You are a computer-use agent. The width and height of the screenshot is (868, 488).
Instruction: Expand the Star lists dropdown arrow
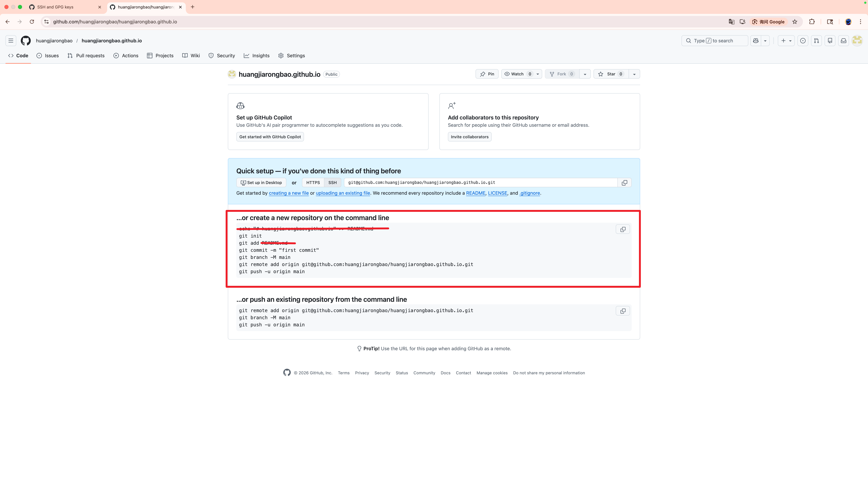634,74
